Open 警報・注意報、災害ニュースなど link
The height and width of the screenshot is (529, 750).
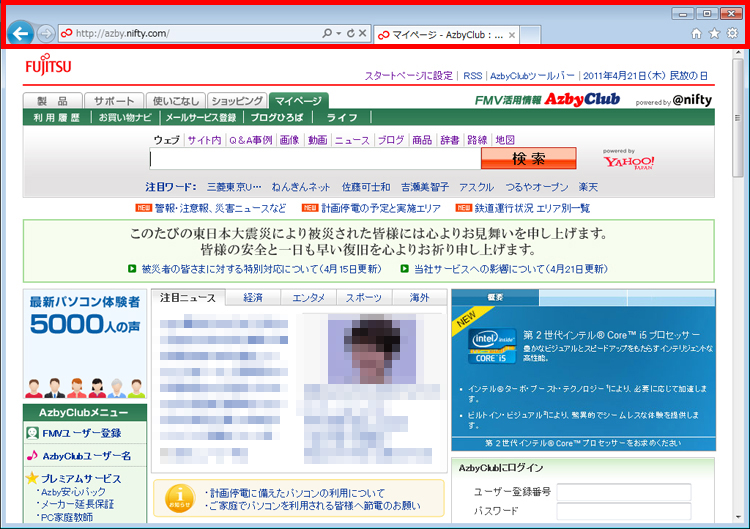pos(220,209)
